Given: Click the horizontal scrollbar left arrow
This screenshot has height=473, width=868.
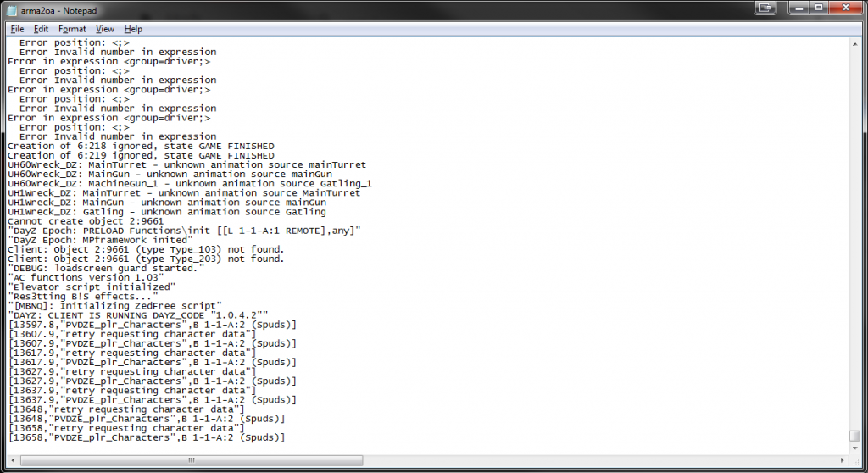Looking at the screenshot, I should (x=13, y=460).
